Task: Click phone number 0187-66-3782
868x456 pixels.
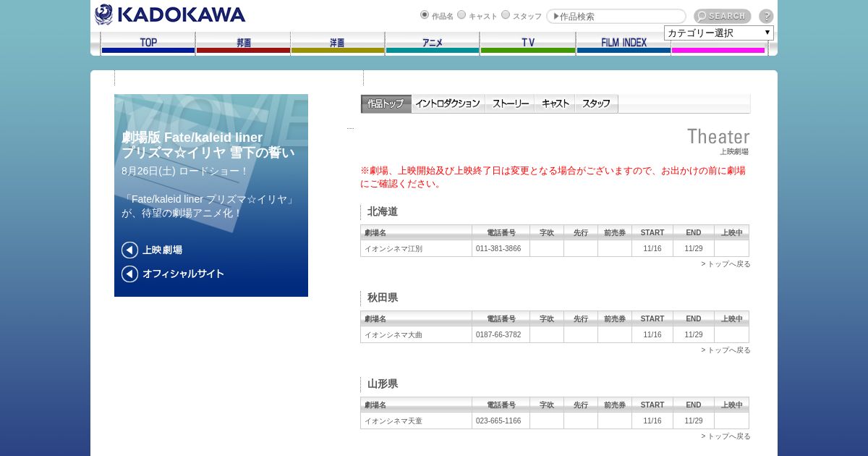Action: (498, 334)
